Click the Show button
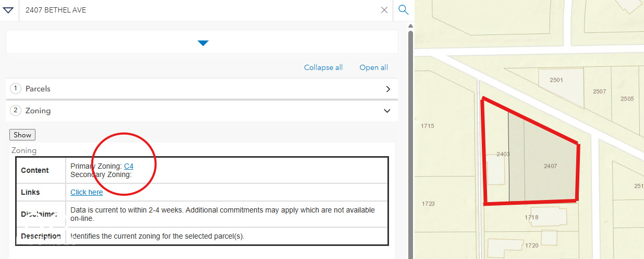This screenshot has height=259, width=644. (22, 135)
